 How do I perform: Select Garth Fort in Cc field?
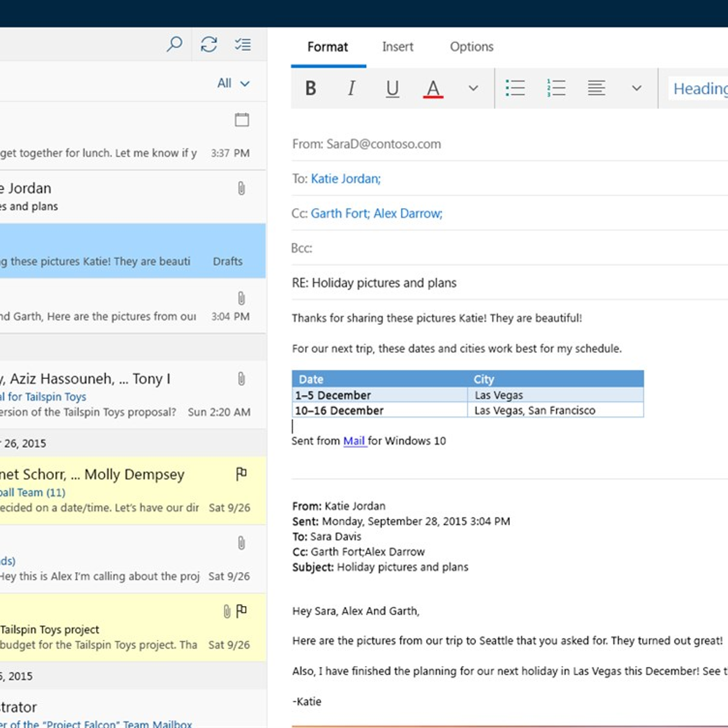coord(340,213)
